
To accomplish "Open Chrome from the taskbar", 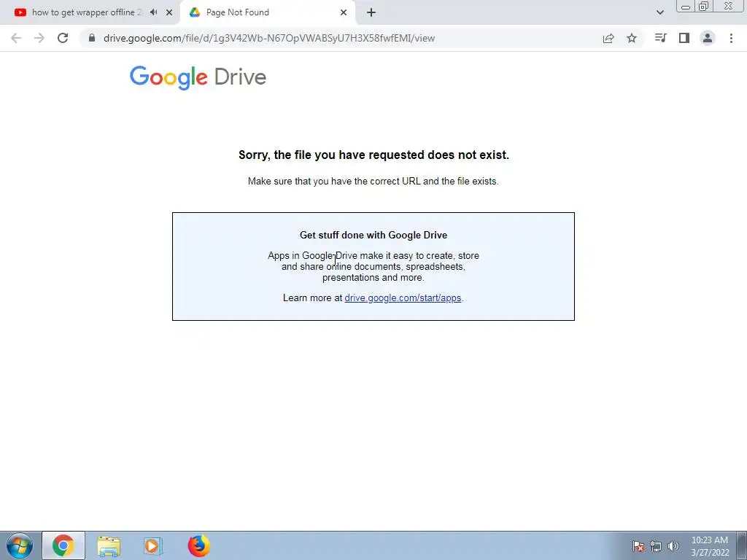I will click(x=63, y=545).
